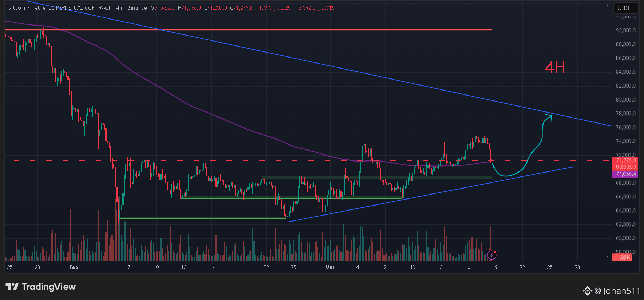644x300 pixels.
Task: Click the change value −159.6 (−0.22%)
Action: (x=274, y=8)
